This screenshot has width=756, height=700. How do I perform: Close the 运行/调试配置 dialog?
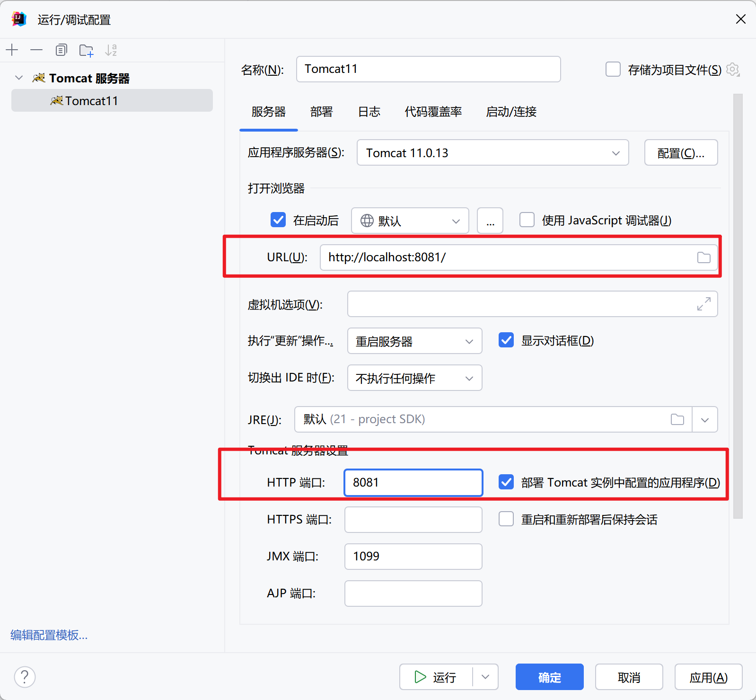tap(741, 19)
